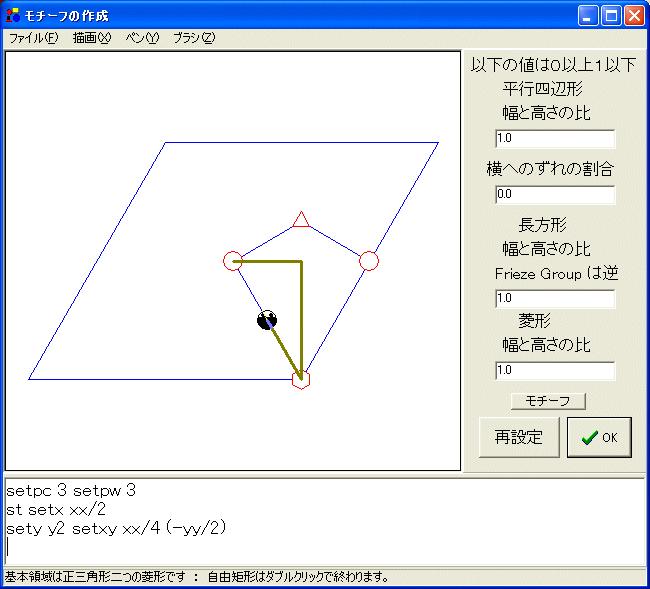This screenshot has height=589, width=650.
Task: Open the ファイル(F) menu
Action: tap(34, 38)
